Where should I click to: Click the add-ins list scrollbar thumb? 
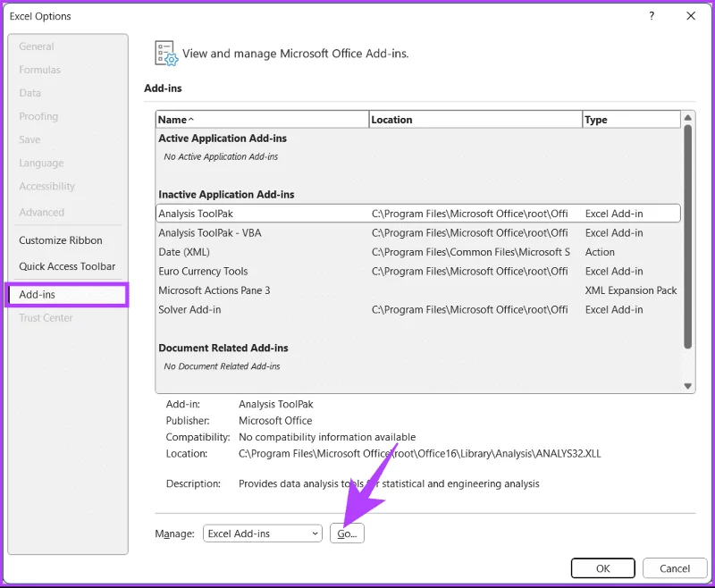(687, 237)
